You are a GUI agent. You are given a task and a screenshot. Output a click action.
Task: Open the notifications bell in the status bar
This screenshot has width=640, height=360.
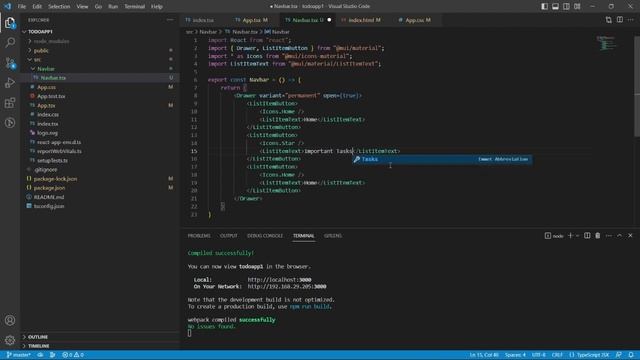click(631, 355)
